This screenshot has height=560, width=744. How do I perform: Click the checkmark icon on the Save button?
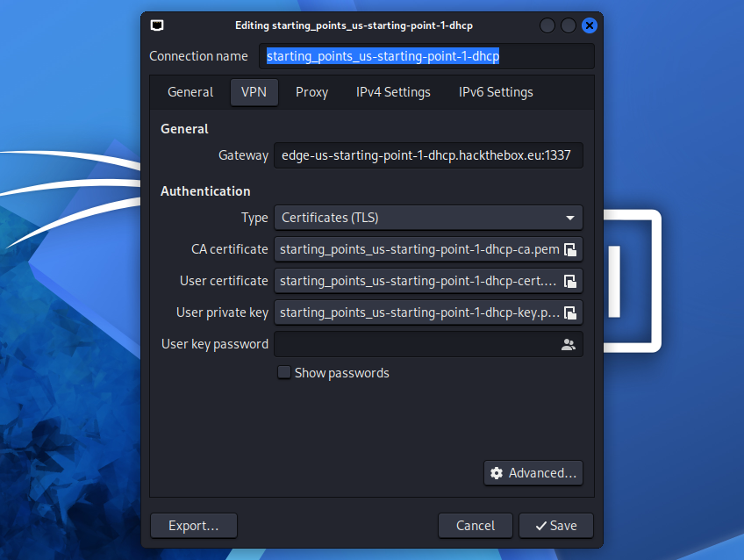pos(540,526)
